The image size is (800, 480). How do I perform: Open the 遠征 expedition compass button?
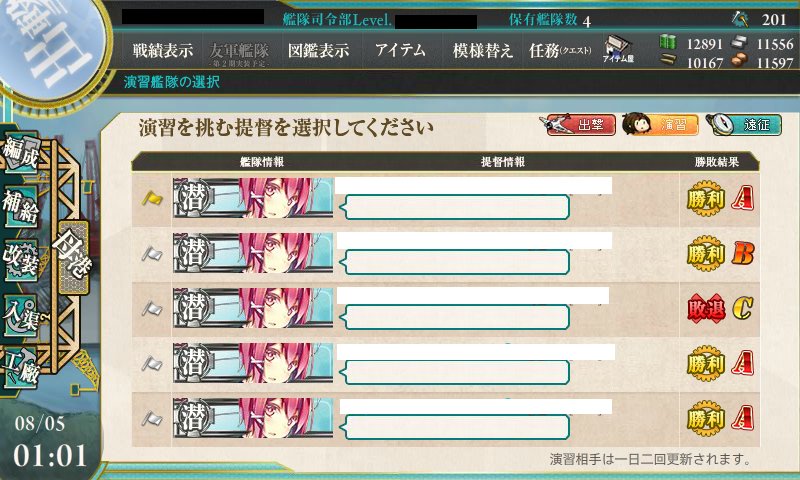744,124
